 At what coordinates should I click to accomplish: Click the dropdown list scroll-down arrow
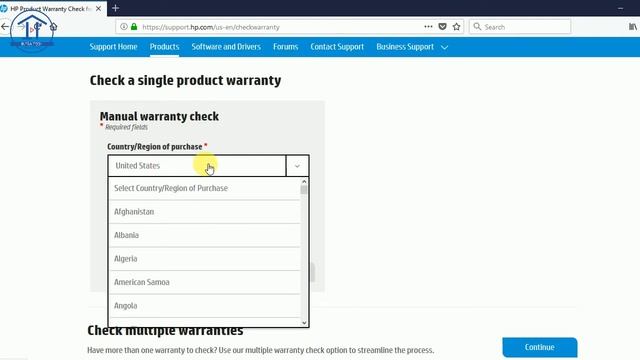304,323
